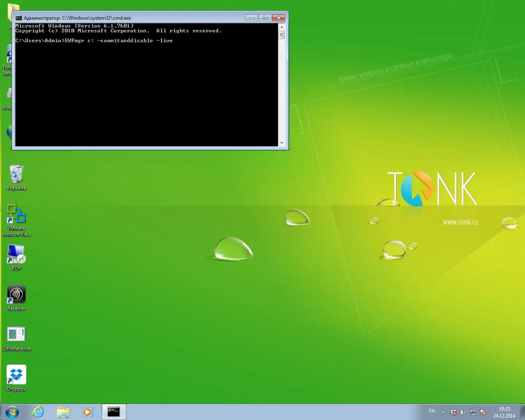Launch Internet Explorer from the taskbar
The image size is (525, 420).
(x=38, y=412)
